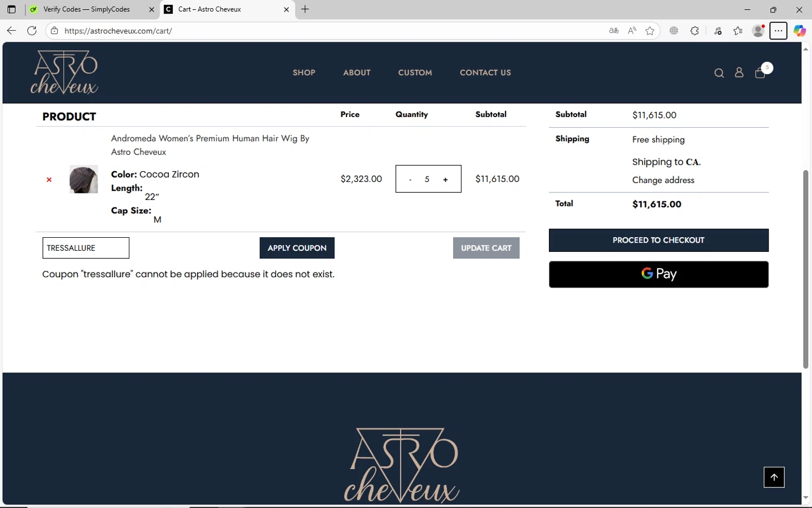This screenshot has height=508, width=812.
Task: Click the coupon code input field
Action: [x=86, y=248]
